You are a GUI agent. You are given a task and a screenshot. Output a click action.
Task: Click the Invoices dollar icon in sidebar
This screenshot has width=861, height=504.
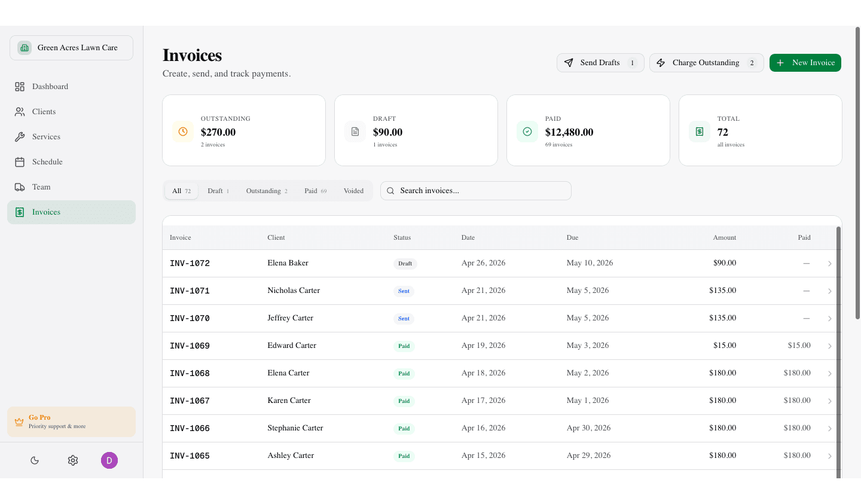click(x=19, y=212)
